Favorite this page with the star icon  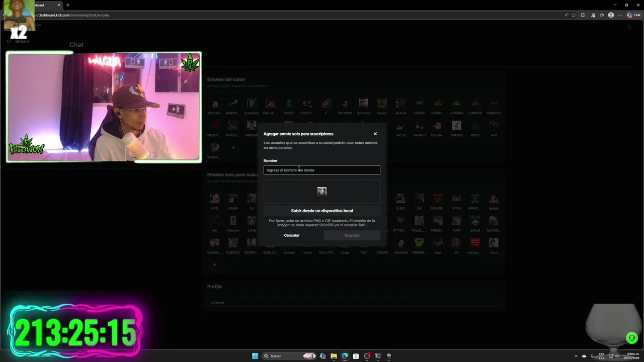point(574,15)
